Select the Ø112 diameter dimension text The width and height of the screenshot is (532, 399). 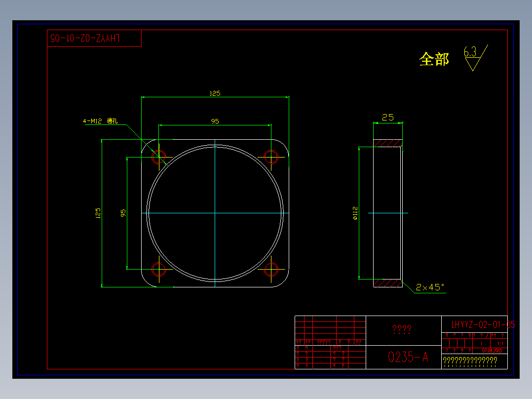[x=355, y=213]
